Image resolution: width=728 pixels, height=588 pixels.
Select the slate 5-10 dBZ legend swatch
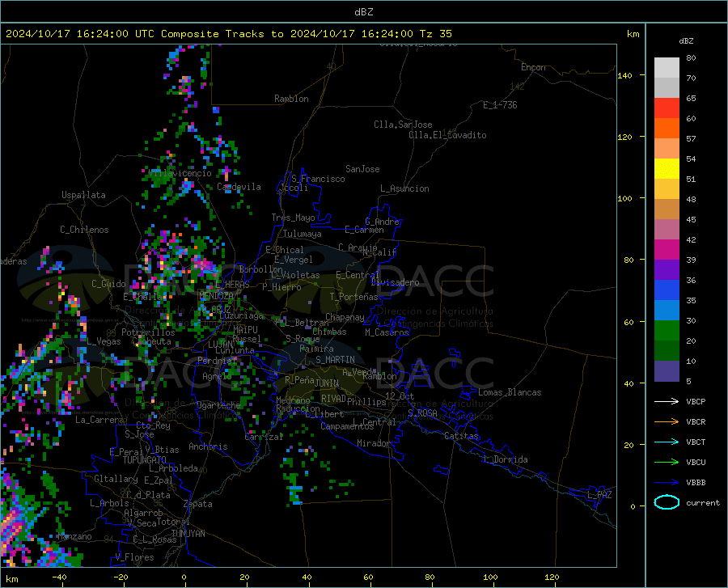(x=667, y=371)
